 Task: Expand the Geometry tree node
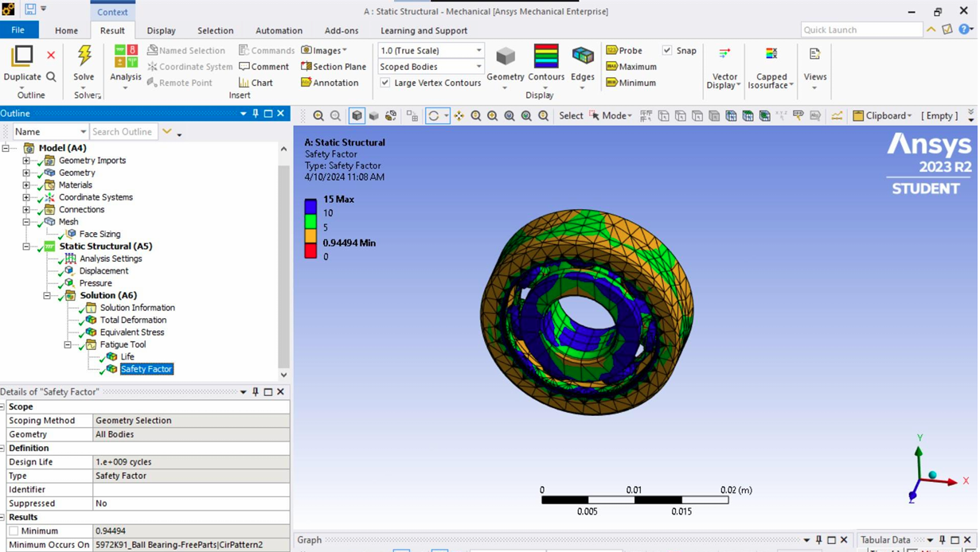[28, 173]
